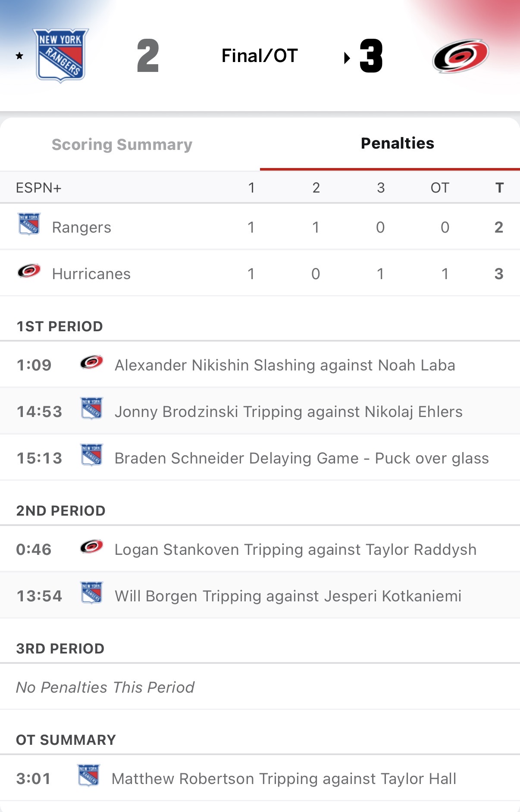Tap the Carolina Hurricanes header logo
The image size is (520, 812).
(460, 56)
